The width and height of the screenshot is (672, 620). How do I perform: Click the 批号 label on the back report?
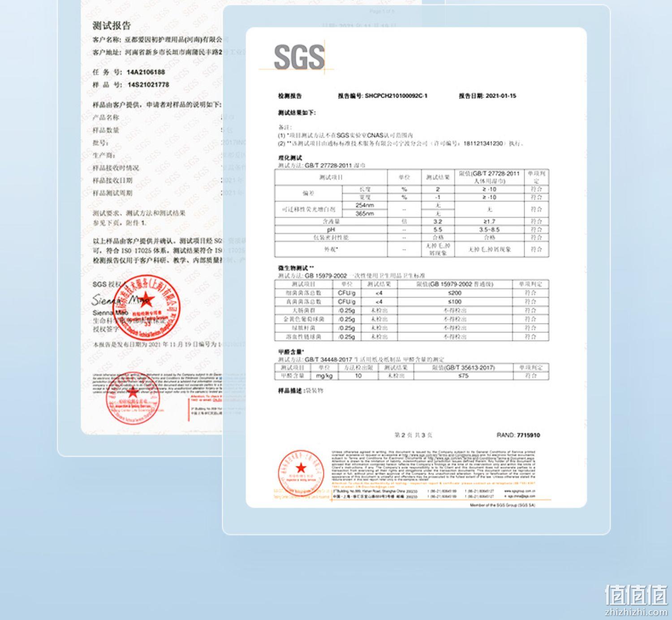101,142
